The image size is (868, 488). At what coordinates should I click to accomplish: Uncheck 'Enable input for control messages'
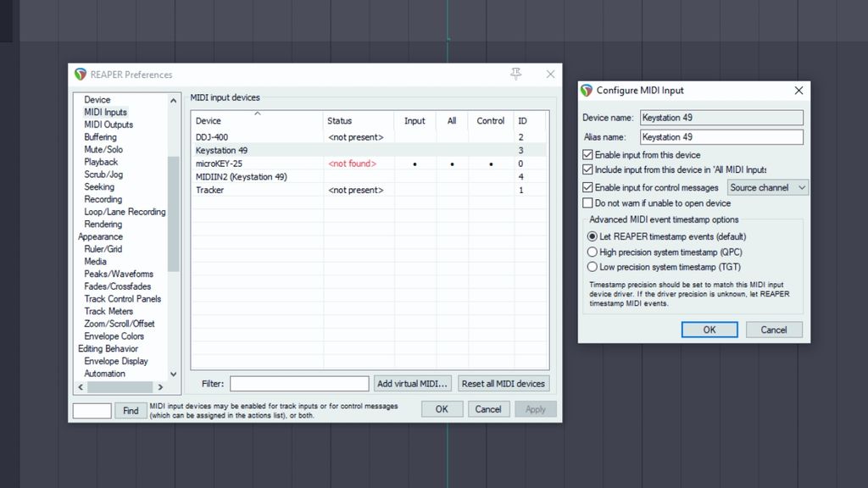(x=588, y=187)
